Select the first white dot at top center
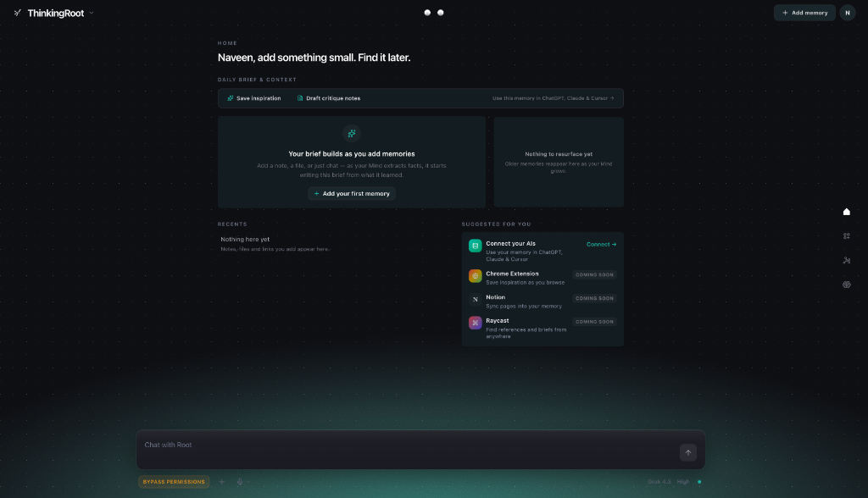The image size is (868, 498). tap(427, 13)
